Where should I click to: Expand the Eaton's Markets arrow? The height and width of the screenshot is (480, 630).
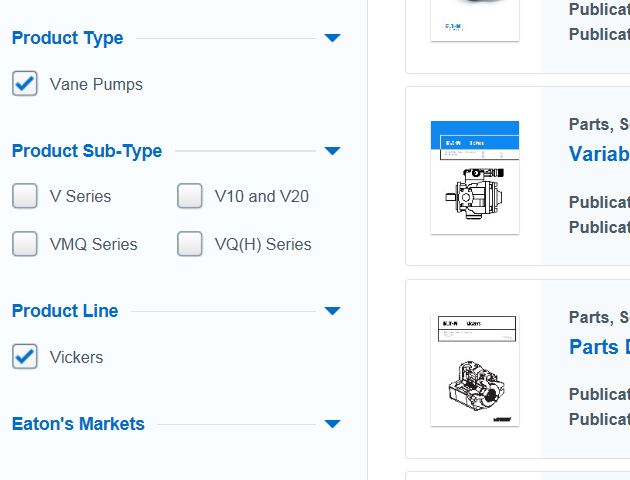click(332, 424)
